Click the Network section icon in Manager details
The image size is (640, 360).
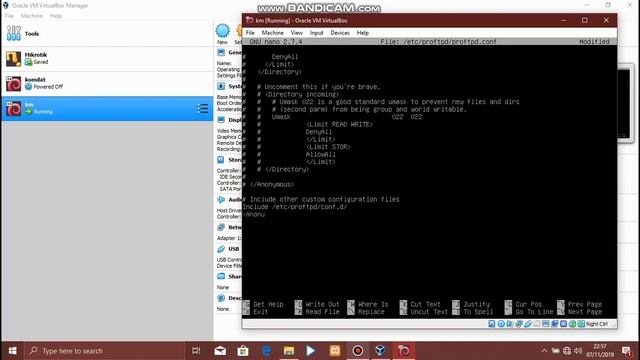coord(221,227)
